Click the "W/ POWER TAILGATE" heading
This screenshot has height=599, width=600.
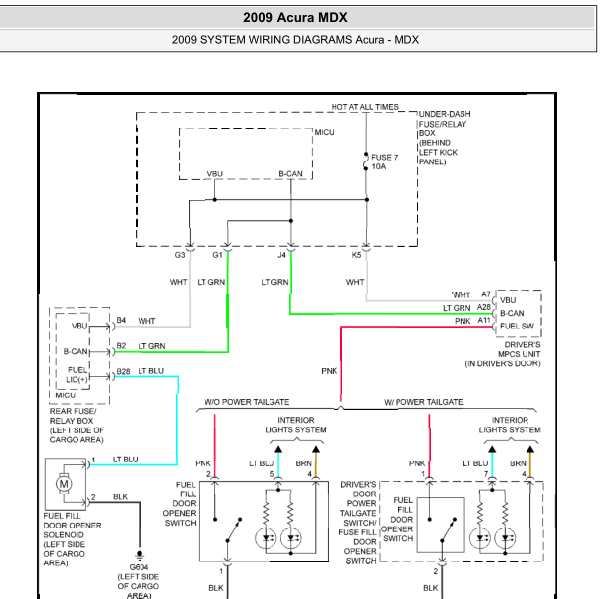423,402
